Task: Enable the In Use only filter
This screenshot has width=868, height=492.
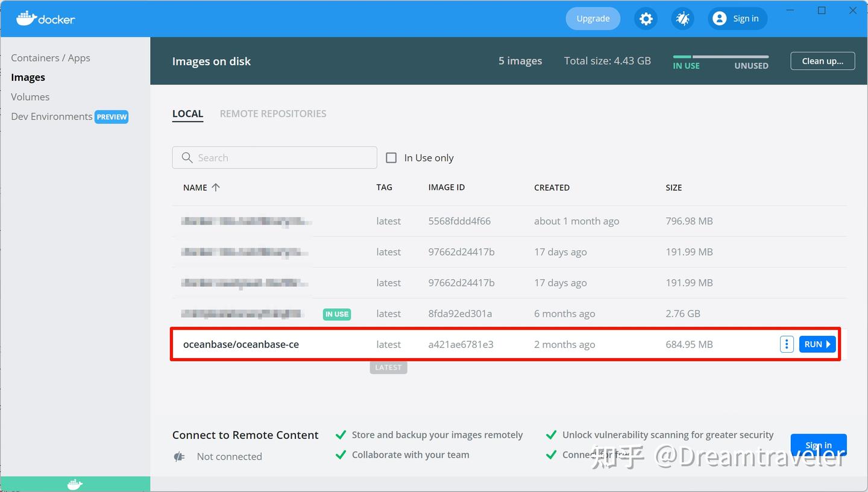Action: pos(391,157)
